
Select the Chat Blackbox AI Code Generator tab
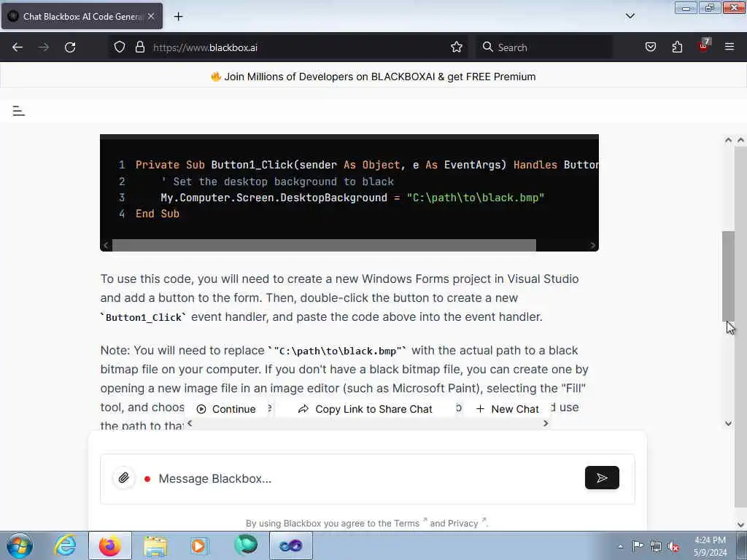click(82, 16)
